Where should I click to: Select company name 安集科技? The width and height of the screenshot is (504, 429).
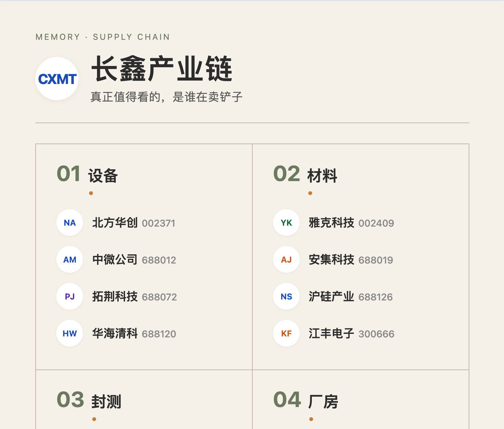[332, 260]
